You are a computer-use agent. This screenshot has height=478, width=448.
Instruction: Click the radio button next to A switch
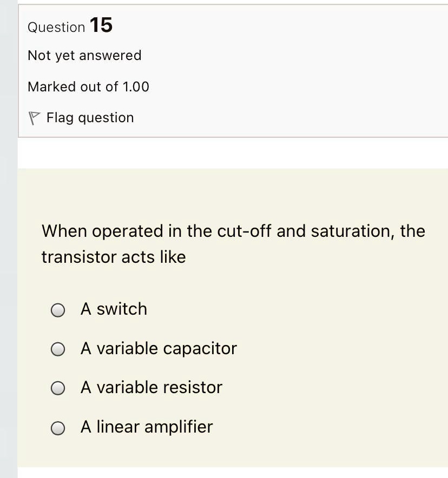[57, 310]
